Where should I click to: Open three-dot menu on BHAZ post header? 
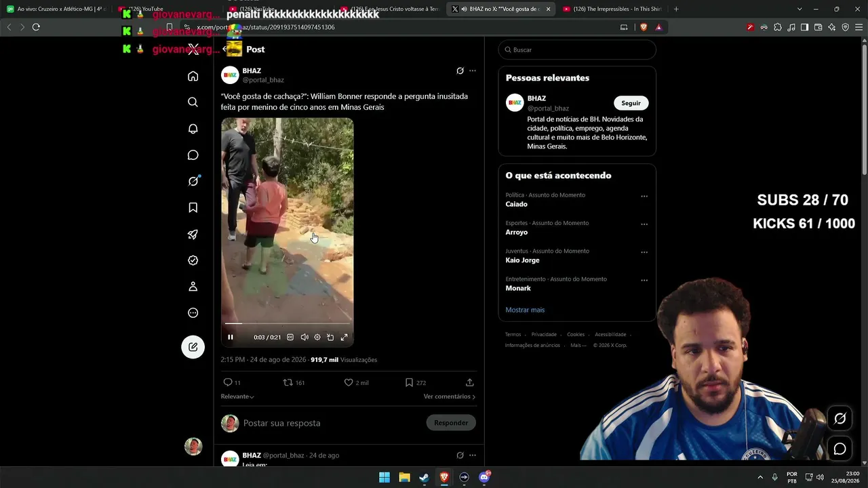pyautogui.click(x=473, y=70)
